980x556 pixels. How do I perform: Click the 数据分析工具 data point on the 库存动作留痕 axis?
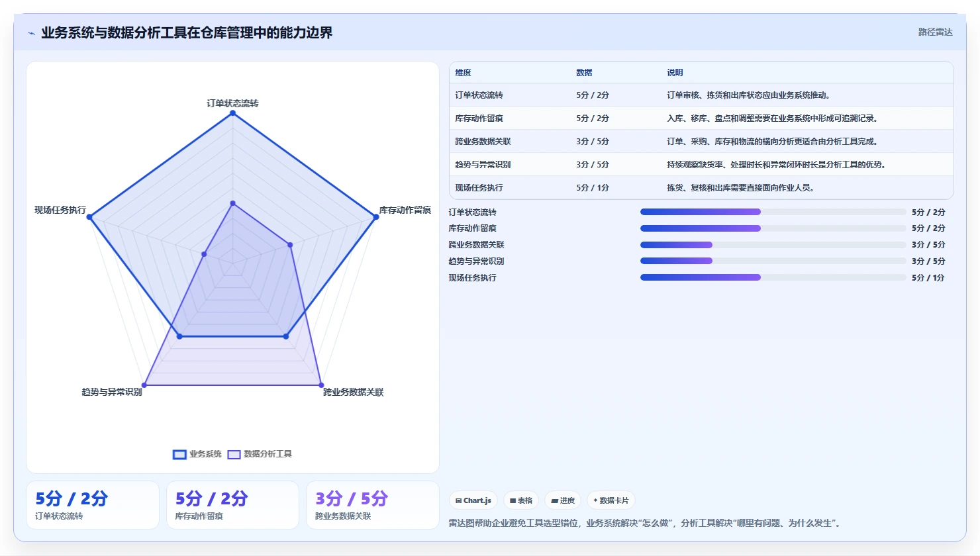coord(290,245)
